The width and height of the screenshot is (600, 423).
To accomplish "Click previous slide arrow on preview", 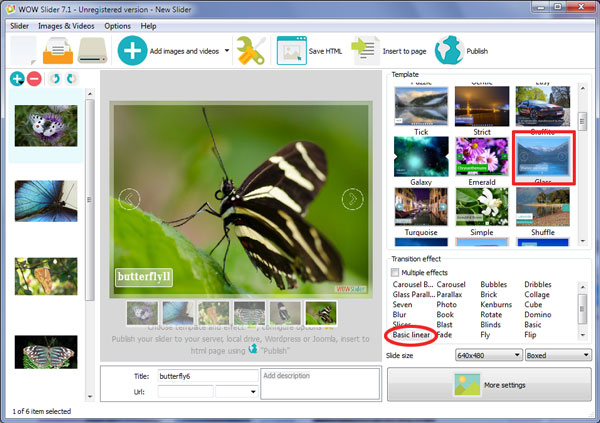I will pos(129,199).
